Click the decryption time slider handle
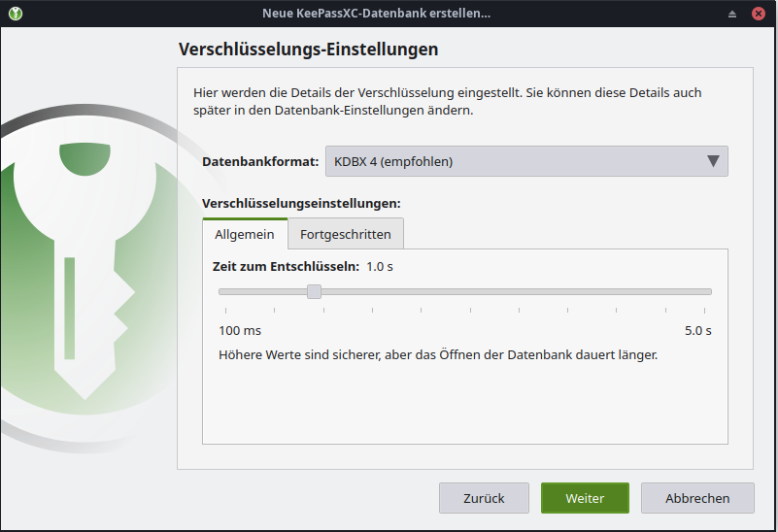Image resolution: width=778 pixels, height=532 pixels. [x=314, y=291]
